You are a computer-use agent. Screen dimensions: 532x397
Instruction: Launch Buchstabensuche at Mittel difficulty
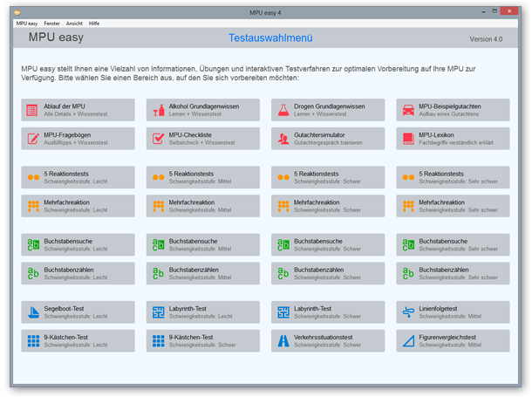(x=202, y=244)
